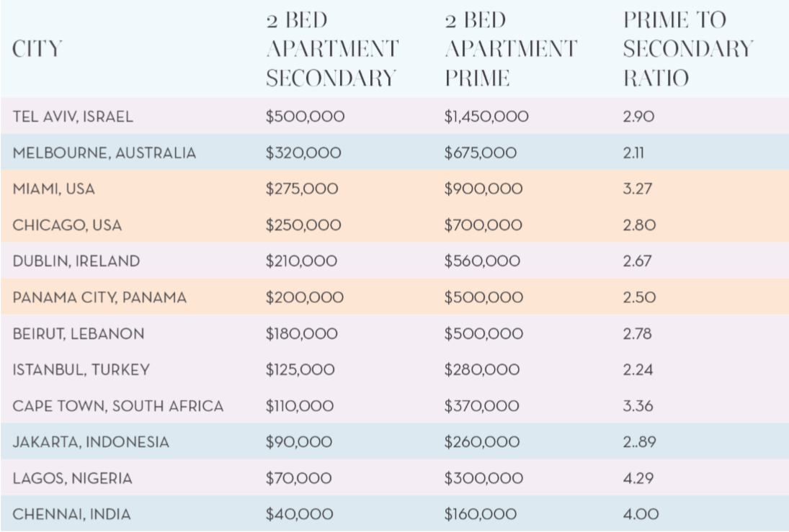The height and width of the screenshot is (532, 789).
Task: Click the Prime to Secondary Ratio header
Action: tap(687, 49)
